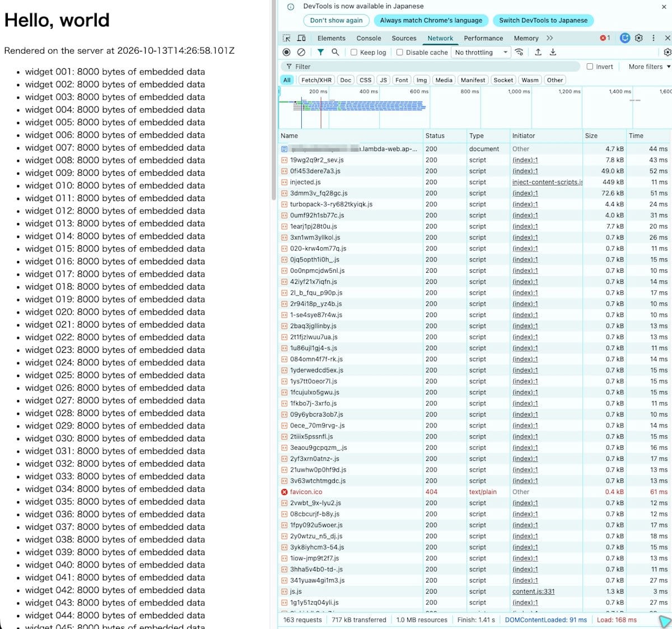Screen dimensions: 672x629
Task: Select the Network tab
Action: 441,38
